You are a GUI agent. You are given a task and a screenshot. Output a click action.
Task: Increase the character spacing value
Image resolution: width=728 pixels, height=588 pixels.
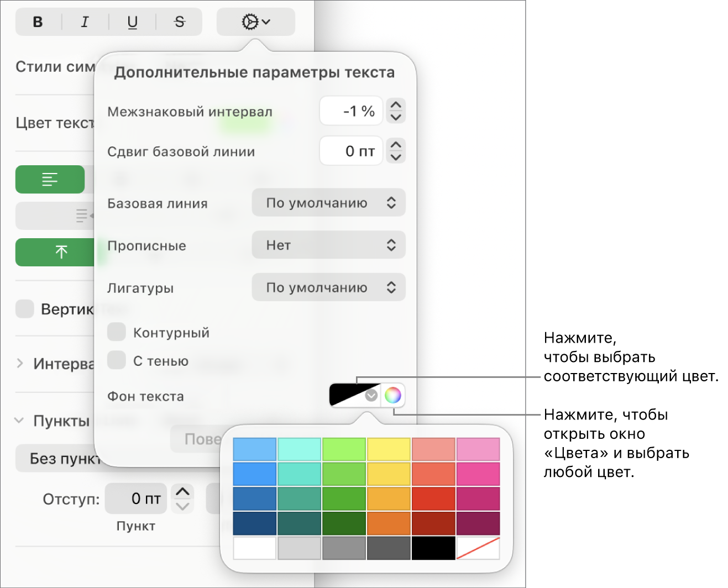click(x=396, y=104)
